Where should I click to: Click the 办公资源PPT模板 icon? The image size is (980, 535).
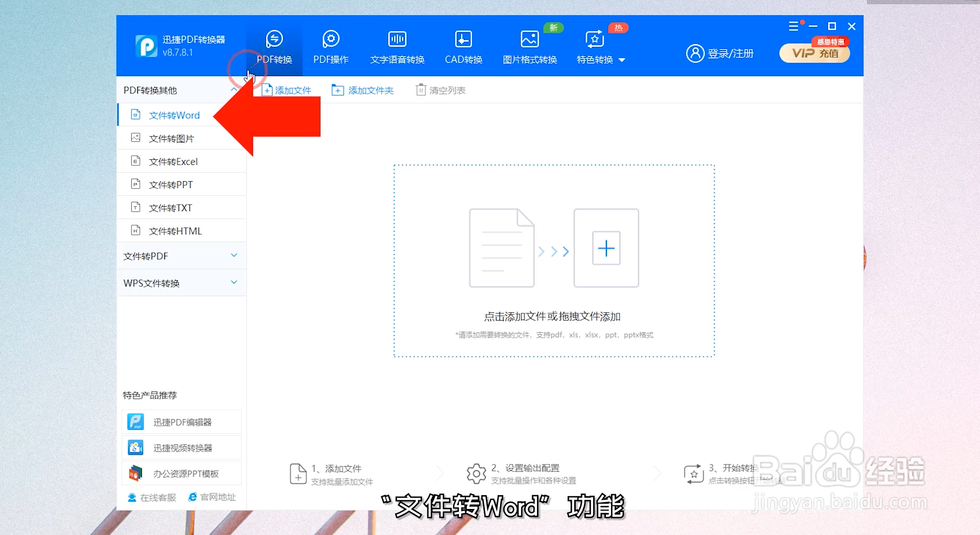coord(135,473)
